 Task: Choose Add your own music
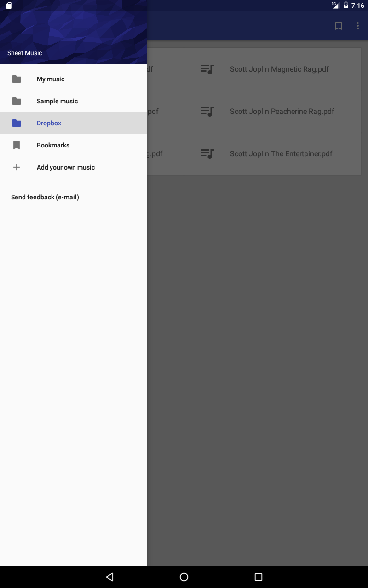(74, 167)
